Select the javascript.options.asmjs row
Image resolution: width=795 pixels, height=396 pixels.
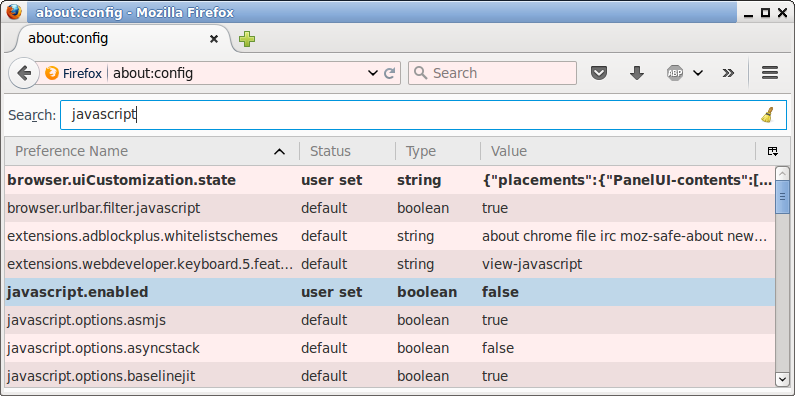pyautogui.click(x=390, y=320)
